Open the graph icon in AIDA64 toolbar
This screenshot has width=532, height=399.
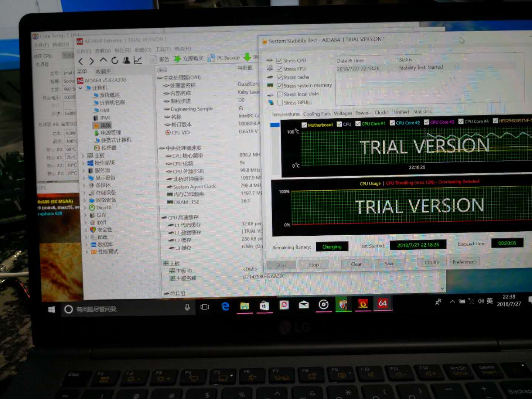[138, 60]
